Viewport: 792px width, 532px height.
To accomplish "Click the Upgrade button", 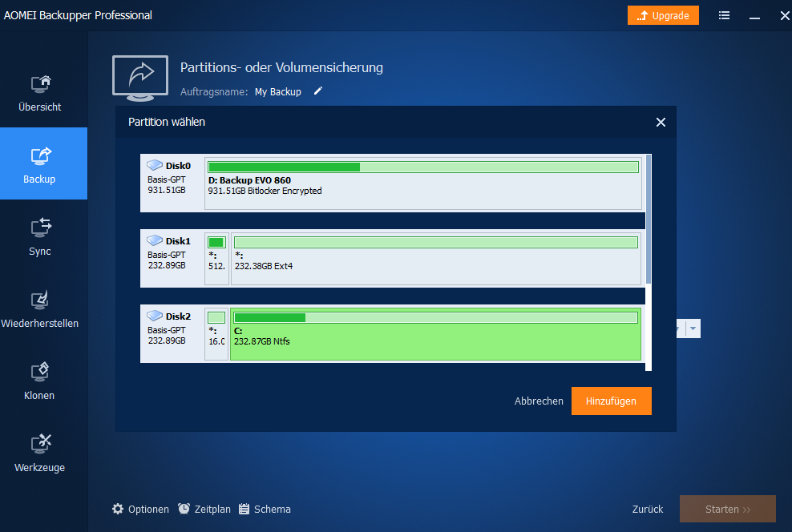I will (663, 16).
